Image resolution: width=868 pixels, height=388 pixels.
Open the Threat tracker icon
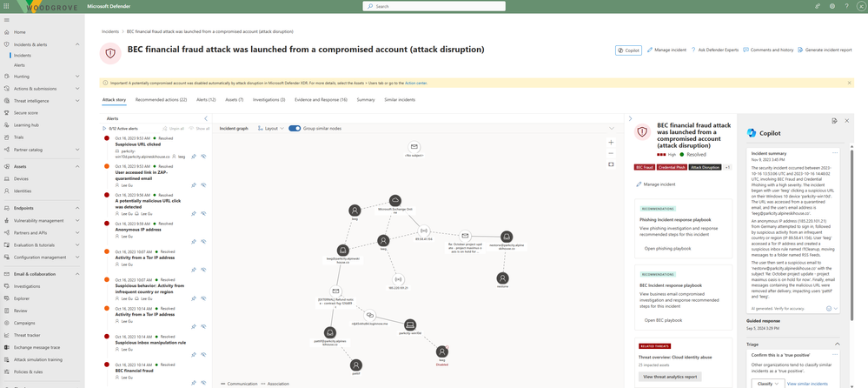(7, 335)
